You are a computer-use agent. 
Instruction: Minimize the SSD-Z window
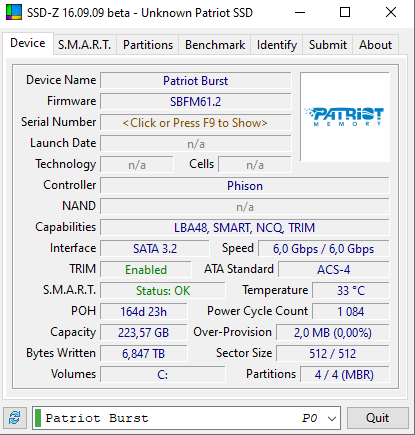[x=300, y=13]
